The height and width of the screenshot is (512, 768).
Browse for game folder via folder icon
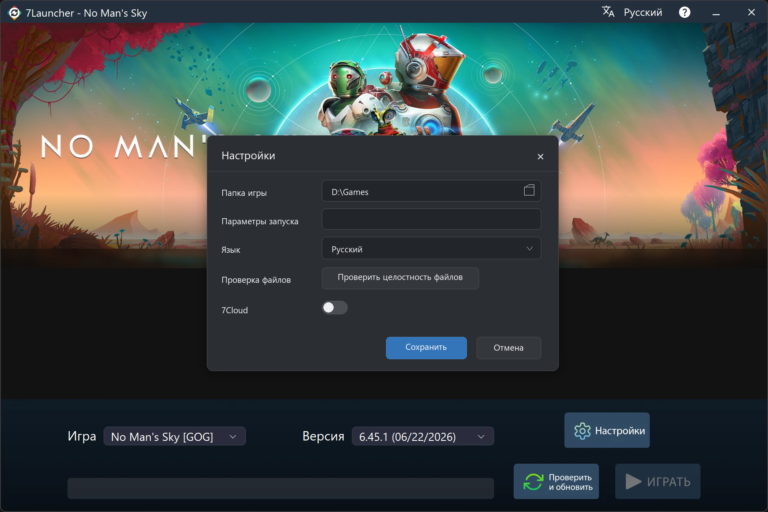pyautogui.click(x=529, y=190)
